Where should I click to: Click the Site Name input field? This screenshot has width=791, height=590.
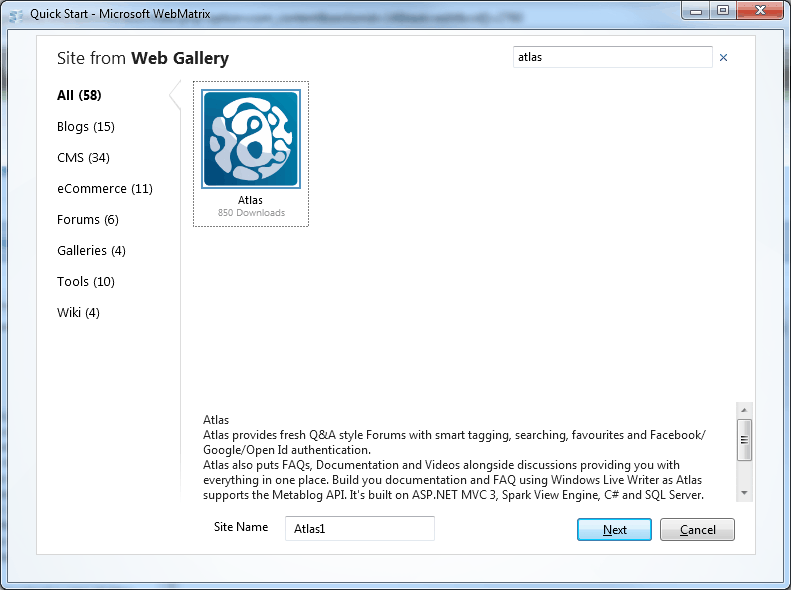(360, 528)
